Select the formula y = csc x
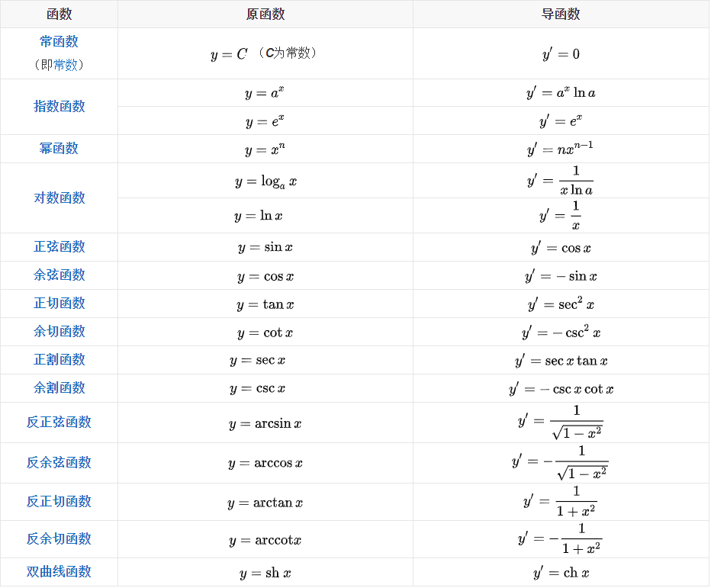This screenshot has height=588, width=711. click(x=258, y=389)
